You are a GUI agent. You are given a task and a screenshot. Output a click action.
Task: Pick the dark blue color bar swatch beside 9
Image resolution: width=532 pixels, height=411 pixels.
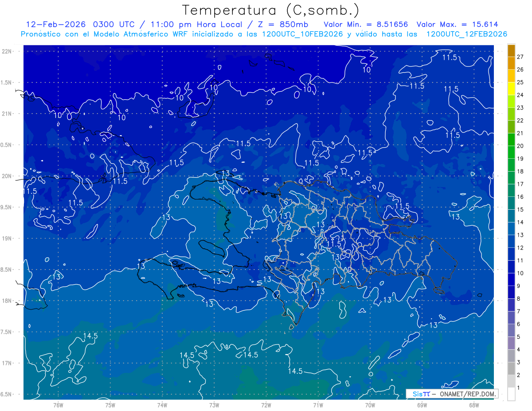[511, 279]
